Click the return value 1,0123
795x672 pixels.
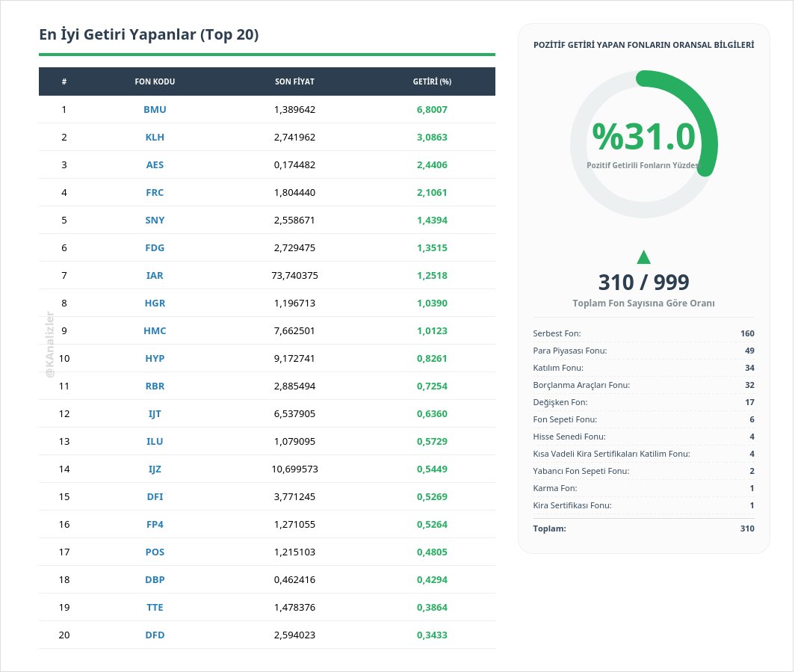pyautogui.click(x=432, y=330)
